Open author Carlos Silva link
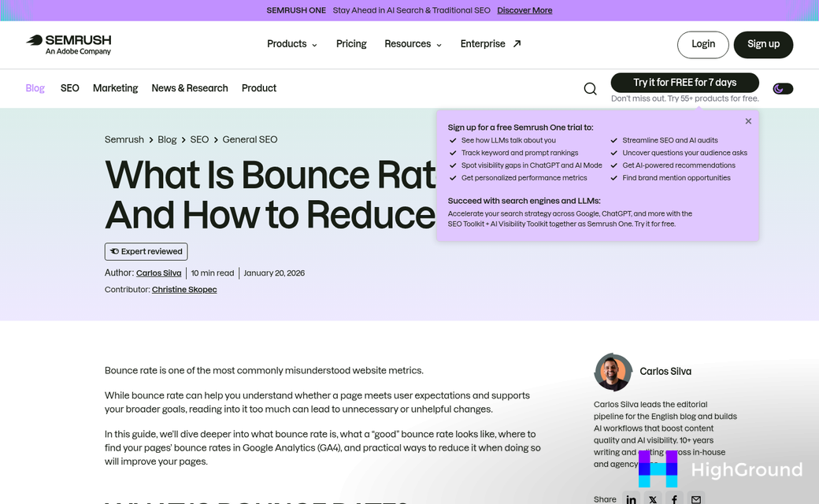The image size is (819, 504). click(159, 273)
